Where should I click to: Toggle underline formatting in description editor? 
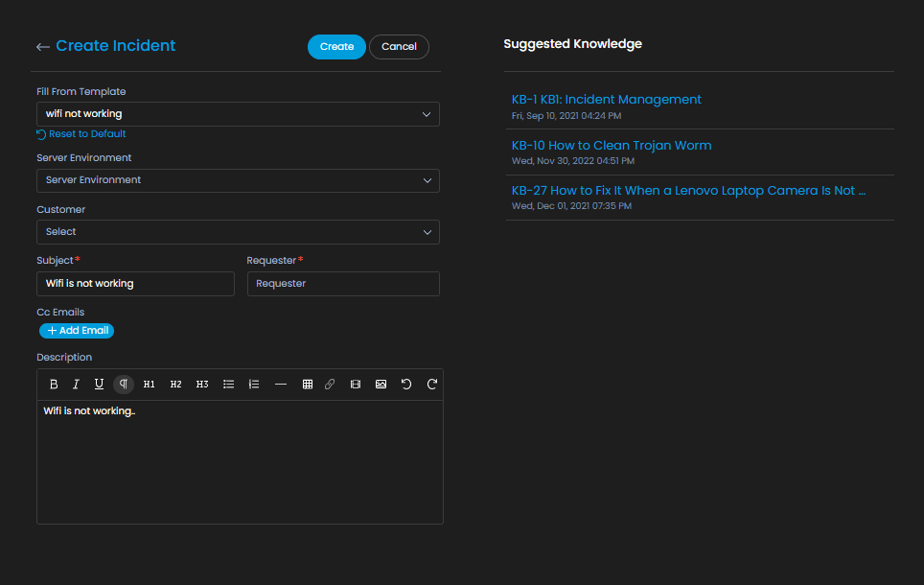pyautogui.click(x=99, y=384)
